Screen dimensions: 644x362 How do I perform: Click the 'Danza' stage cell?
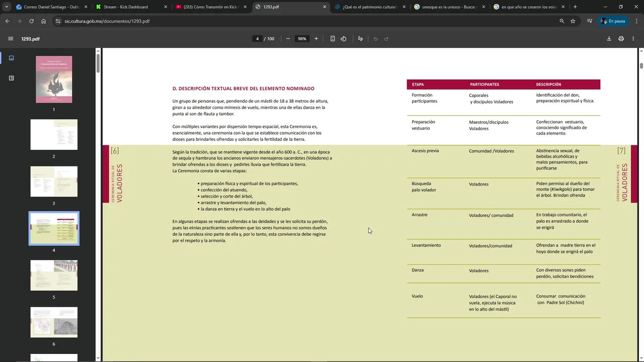click(x=418, y=270)
